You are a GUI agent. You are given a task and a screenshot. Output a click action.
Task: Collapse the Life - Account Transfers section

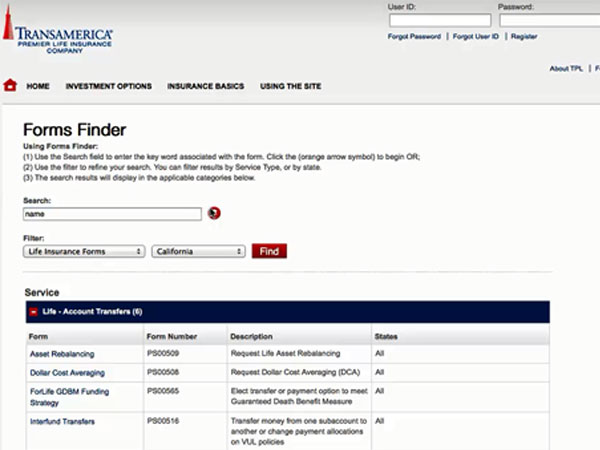click(x=33, y=312)
